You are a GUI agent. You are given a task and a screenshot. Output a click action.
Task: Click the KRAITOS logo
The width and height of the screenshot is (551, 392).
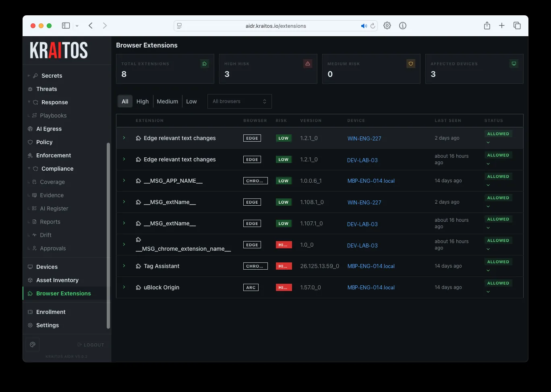(x=59, y=50)
